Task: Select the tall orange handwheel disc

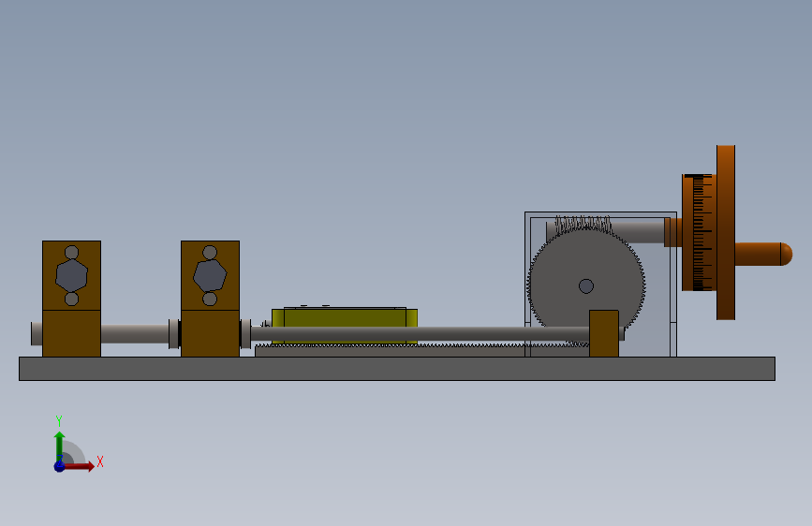Action: pyautogui.click(x=726, y=232)
